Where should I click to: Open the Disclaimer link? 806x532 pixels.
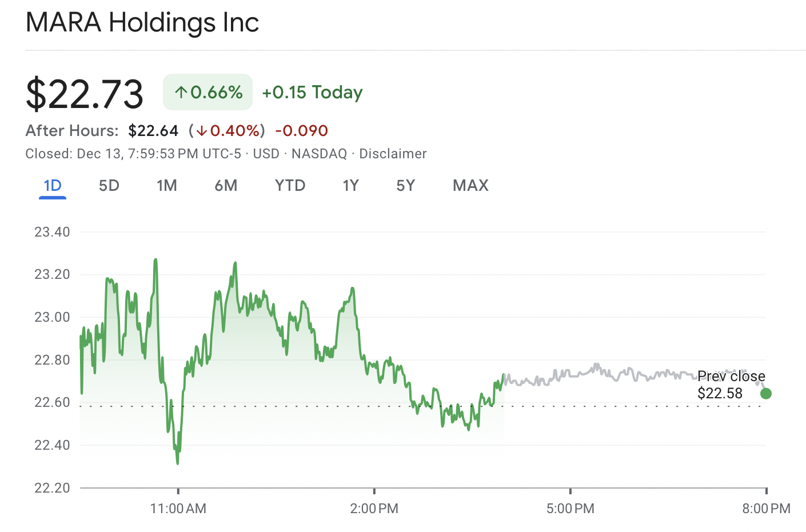click(393, 153)
